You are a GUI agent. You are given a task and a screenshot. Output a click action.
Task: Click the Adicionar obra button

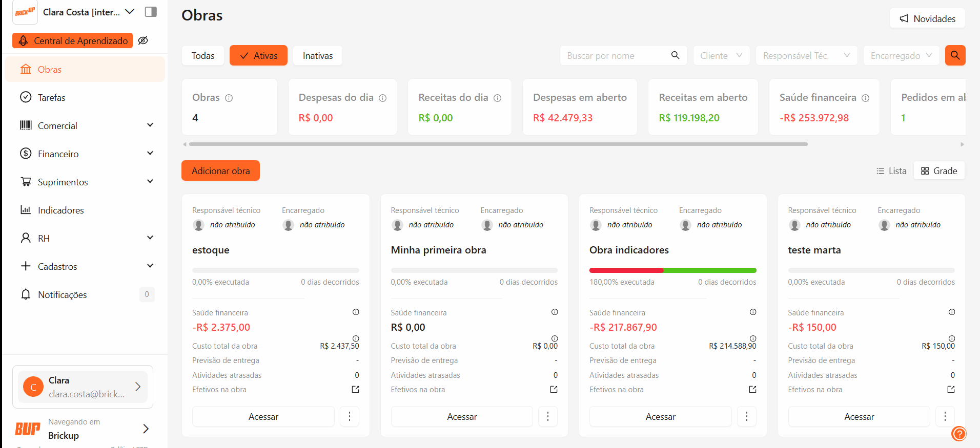(x=220, y=170)
